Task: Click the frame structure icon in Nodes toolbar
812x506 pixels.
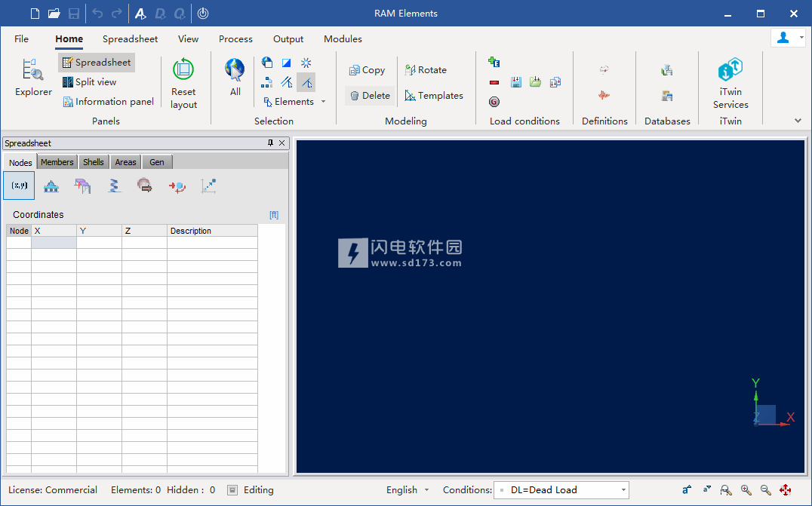Action: coord(82,186)
